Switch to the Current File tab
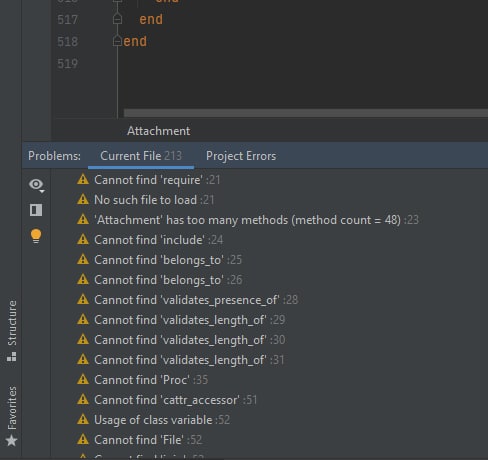488x460 pixels. (x=141, y=156)
